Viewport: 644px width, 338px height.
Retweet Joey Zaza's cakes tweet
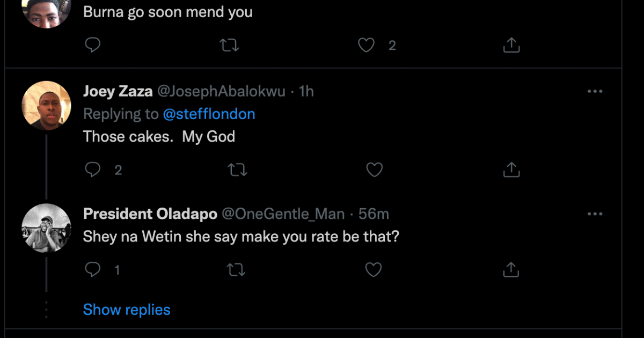click(237, 170)
